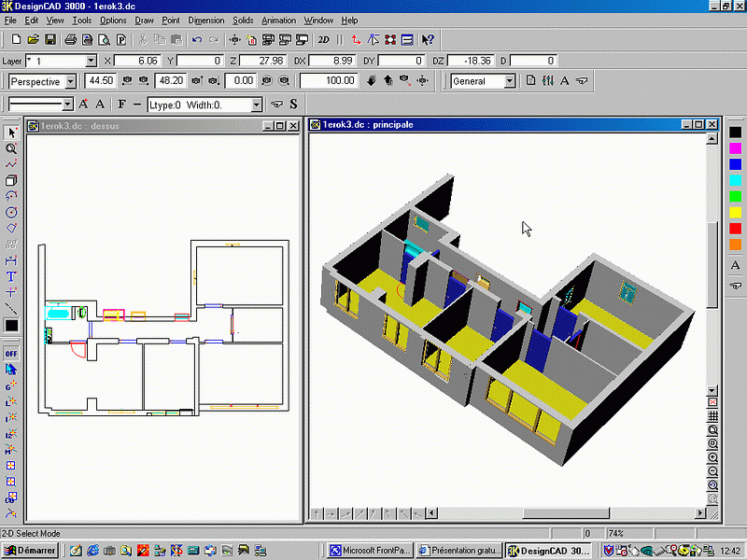Select the Text tool in the left toolbar
This screenshot has width=747, height=560.
tap(11, 277)
